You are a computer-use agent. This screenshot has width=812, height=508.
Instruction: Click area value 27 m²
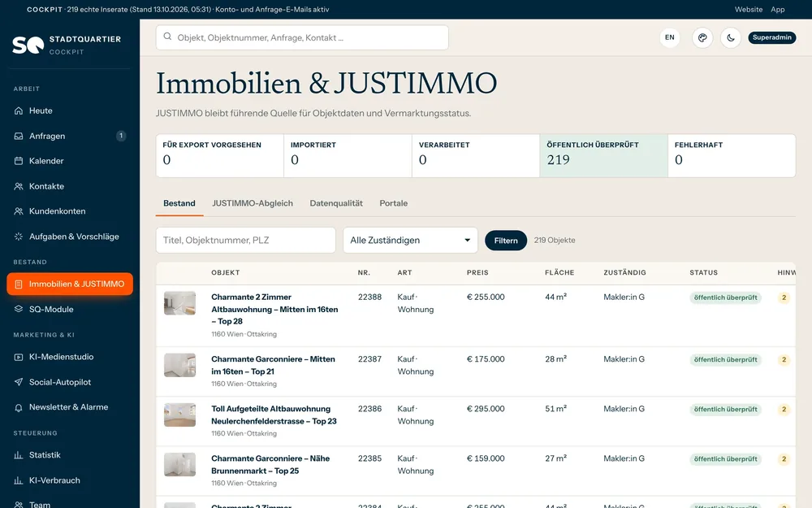tap(555, 458)
